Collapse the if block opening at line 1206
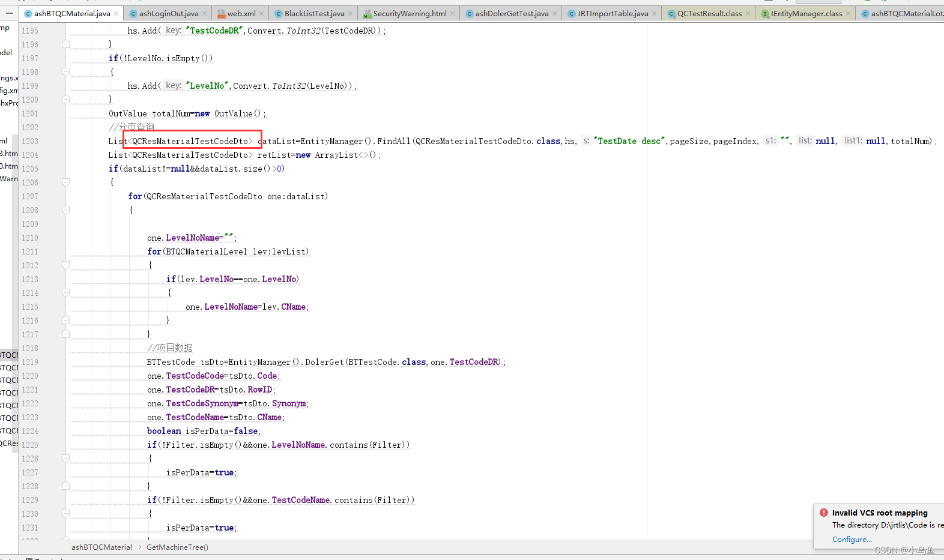Viewport: 944px width, 560px height. [x=66, y=182]
